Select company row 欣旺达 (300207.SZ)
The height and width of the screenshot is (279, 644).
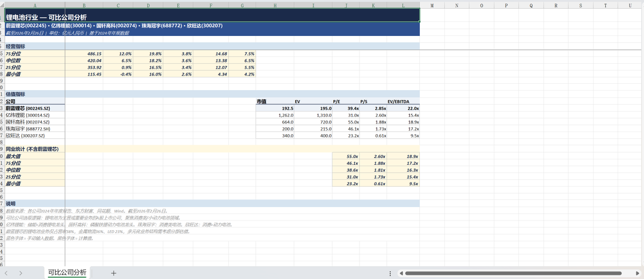point(35,136)
